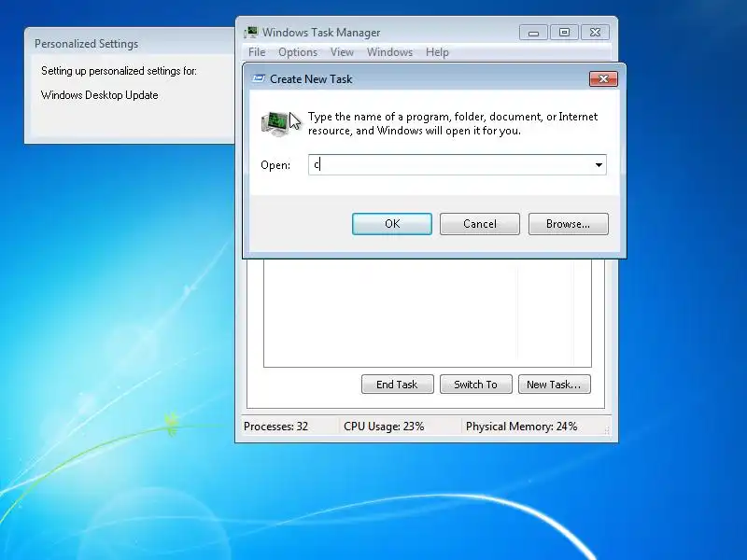The height and width of the screenshot is (560, 747).
Task: Click the CPU Usage: 23% status entry
Action: (384, 427)
